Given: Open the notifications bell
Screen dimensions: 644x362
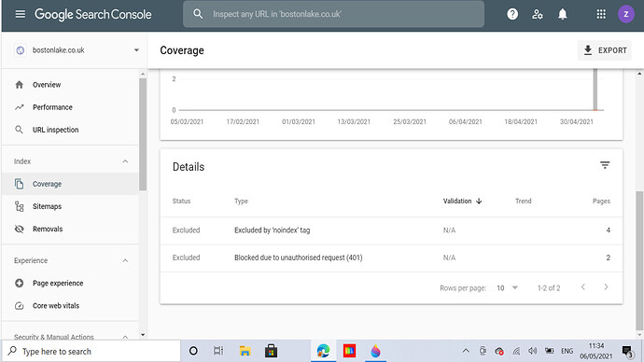Looking at the screenshot, I should pyautogui.click(x=562, y=14).
